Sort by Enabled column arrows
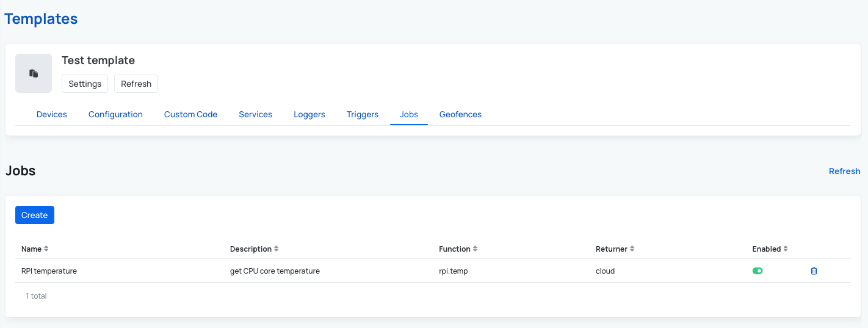The height and width of the screenshot is (328, 868). coord(786,249)
